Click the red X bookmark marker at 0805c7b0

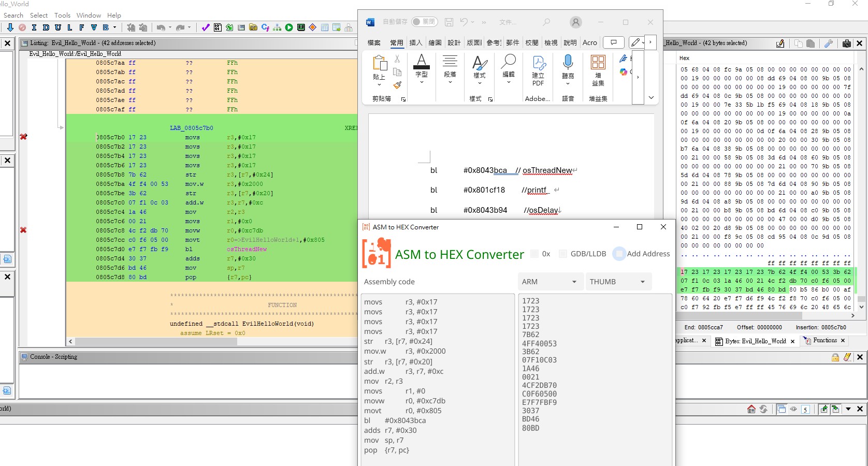click(x=23, y=137)
